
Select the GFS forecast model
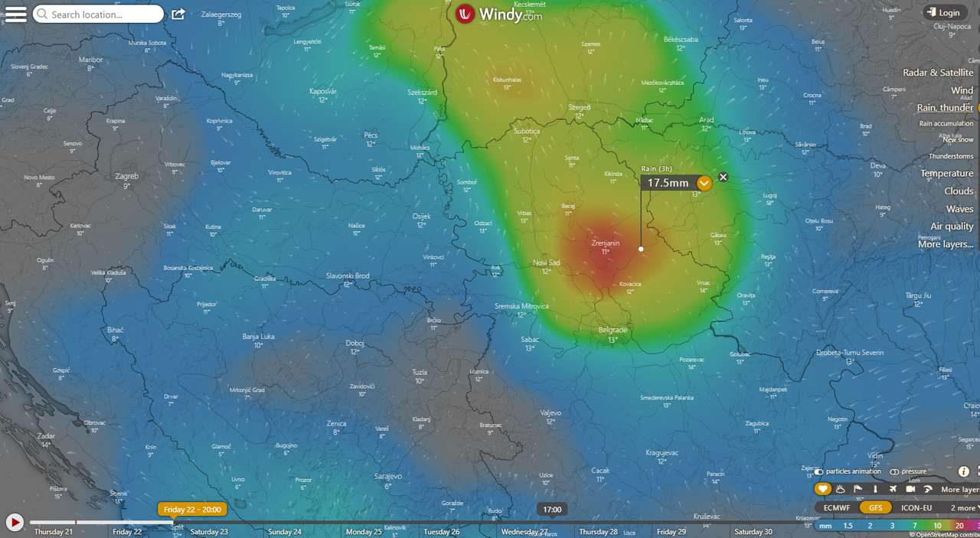coord(876,507)
